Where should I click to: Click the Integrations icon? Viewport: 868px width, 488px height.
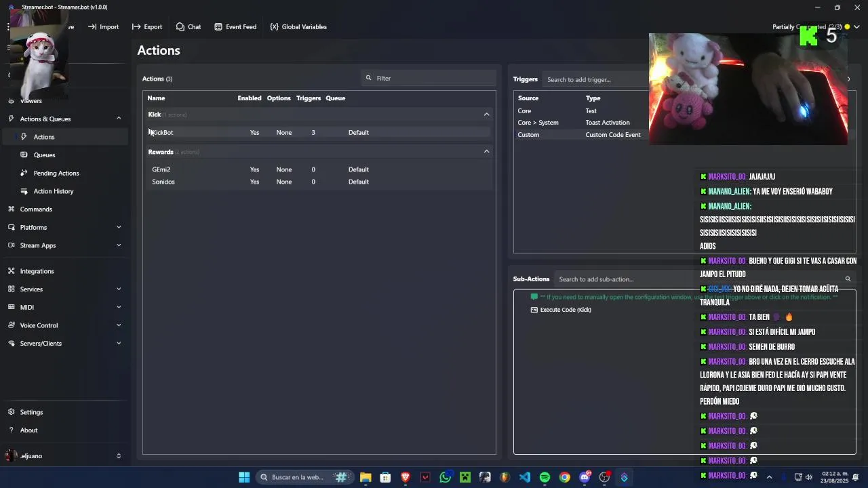12,271
